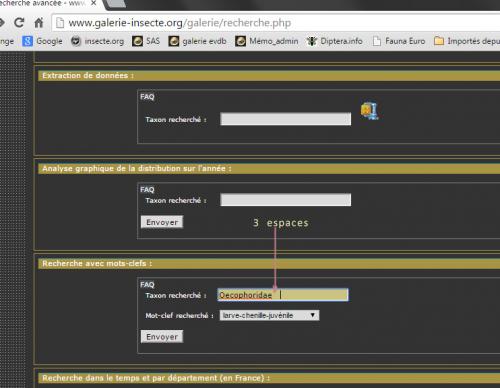Viewport: 500px width, 388px height.
Task: Click the Diptera.info fly favicon
Action: click(312, 41)
